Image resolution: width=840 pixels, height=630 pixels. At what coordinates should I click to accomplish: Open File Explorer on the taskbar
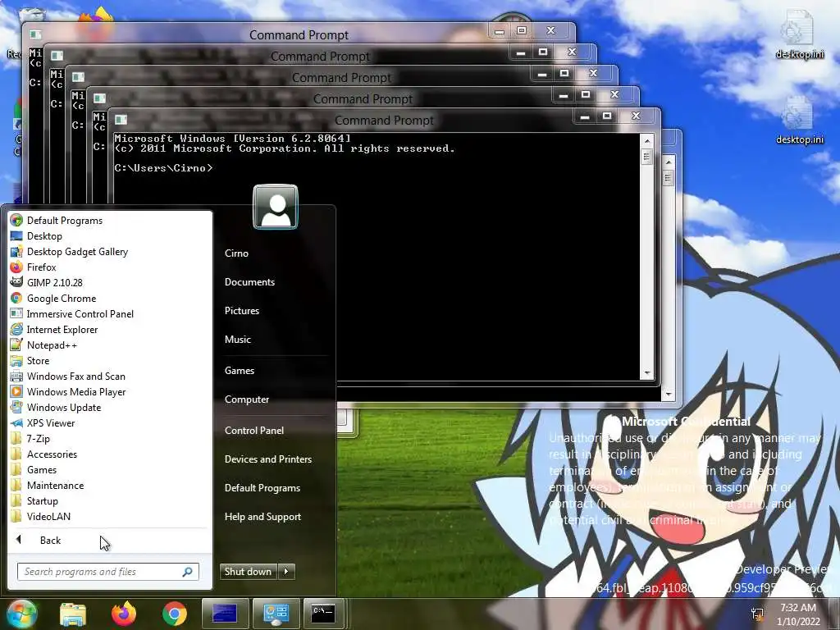73,614
